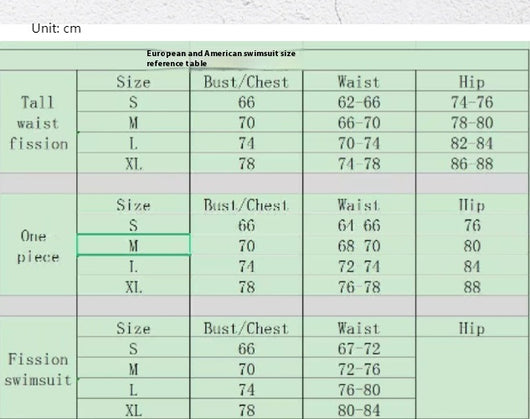Click the empty Hip cell in Fission swimsuit

click(x=472, y=378)
